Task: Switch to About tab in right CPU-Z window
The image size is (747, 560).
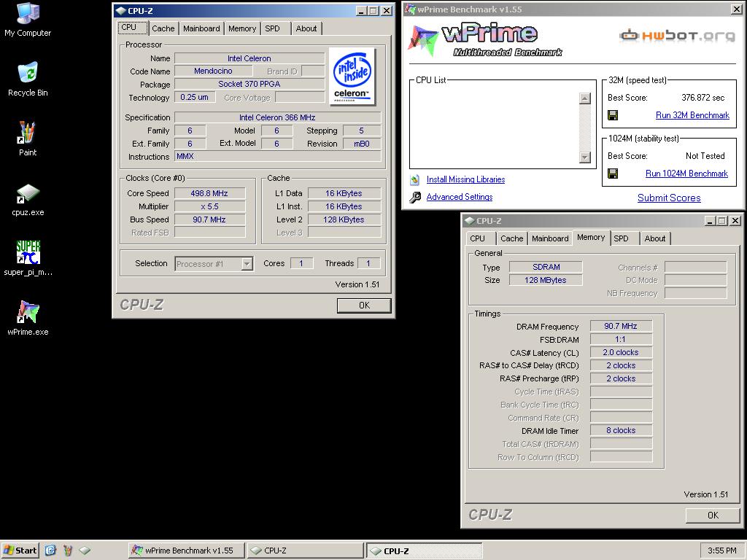Action: pyautogui.click(x=655, y=238)
